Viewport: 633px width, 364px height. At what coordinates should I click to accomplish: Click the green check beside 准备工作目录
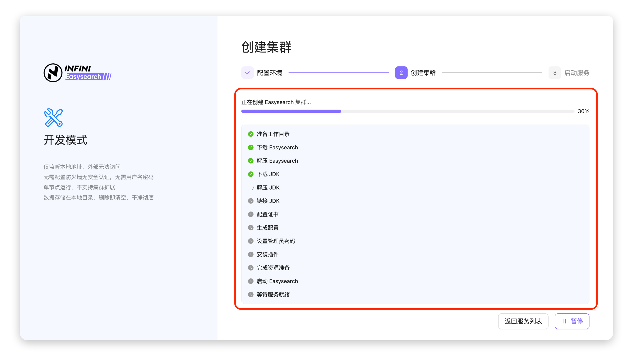coord(251,134)
